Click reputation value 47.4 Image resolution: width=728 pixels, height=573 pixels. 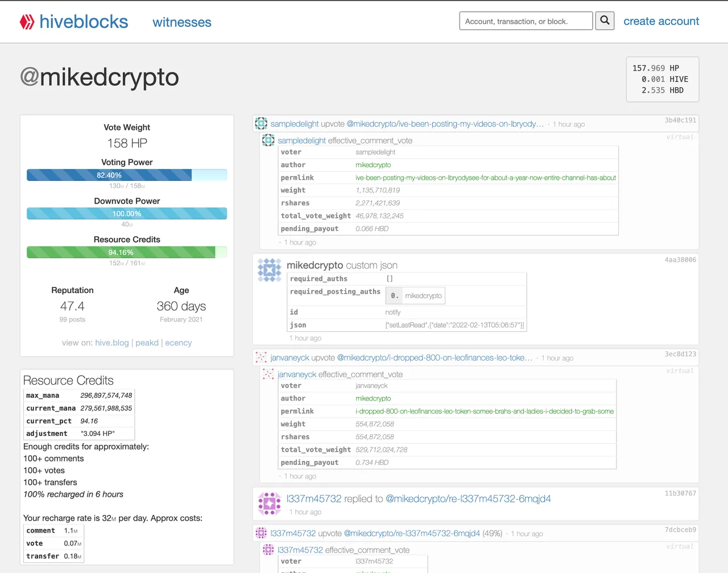click(72, 306)
